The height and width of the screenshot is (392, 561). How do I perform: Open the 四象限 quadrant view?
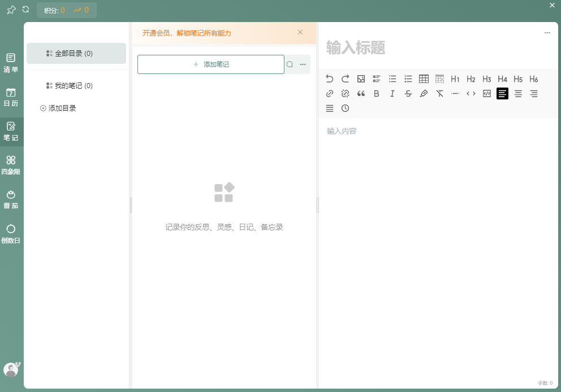click(11, 165)
